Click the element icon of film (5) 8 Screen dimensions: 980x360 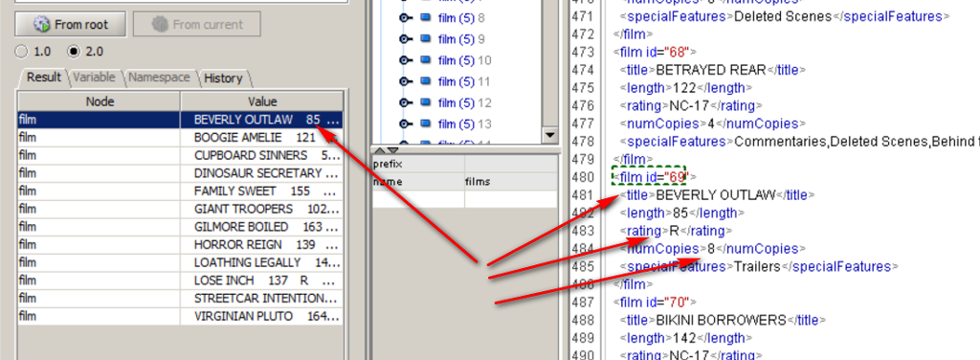coord(426,18)
